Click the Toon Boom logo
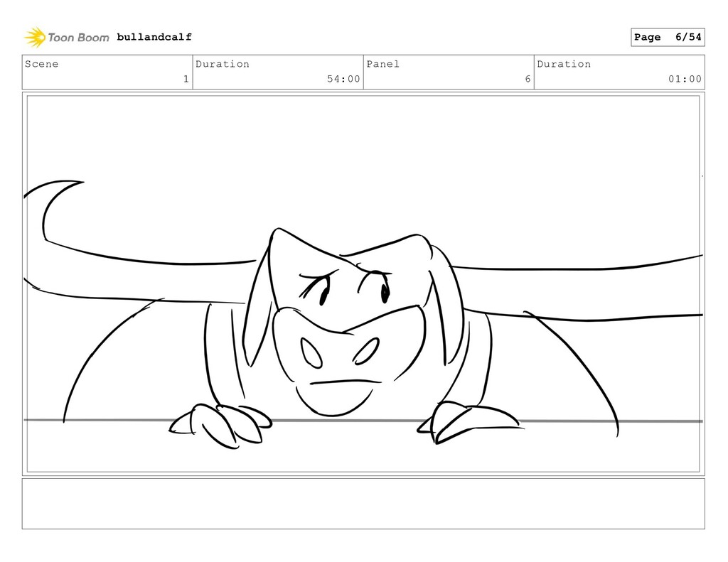Screen dimensions: 728x562 click(67, 37)
